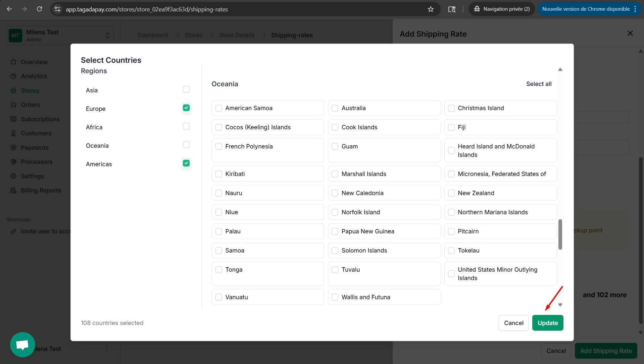Viewport: 644px width, 364px height.
Task: Toggle the Asia region checkbox
Action: tap(186, 89)
